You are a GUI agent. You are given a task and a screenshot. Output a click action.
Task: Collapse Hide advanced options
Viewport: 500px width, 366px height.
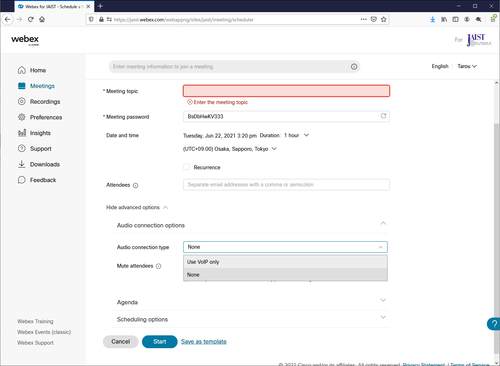[137, 207]
